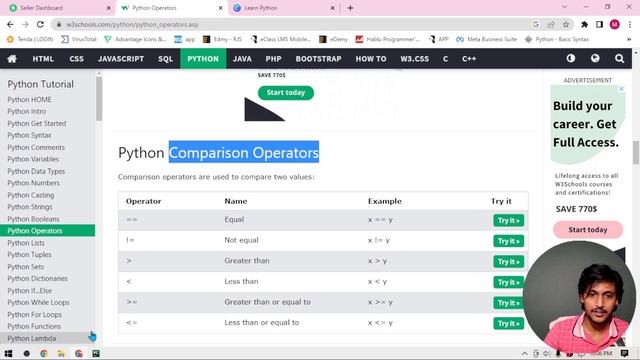Click the pink Start today ad button
640x360 pixels.
point(588,230)
